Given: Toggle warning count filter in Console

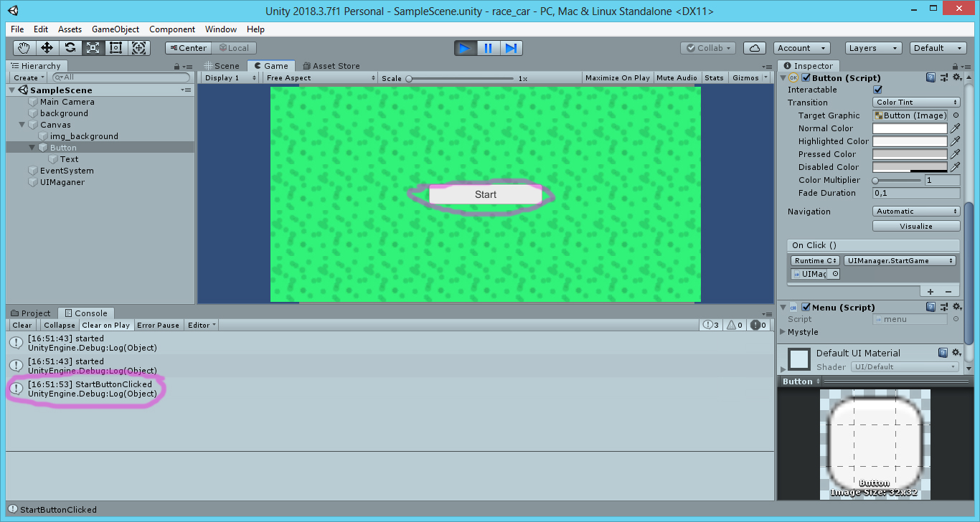Looking at the screenshot, I should tap(735, 325).
